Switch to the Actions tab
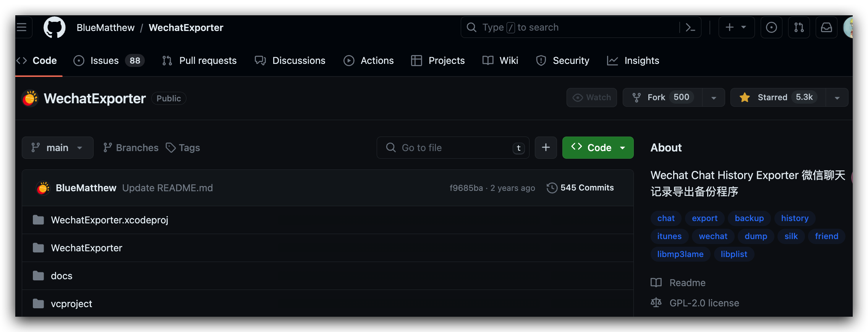The image size is (868, 332). [x=369, y=60]
